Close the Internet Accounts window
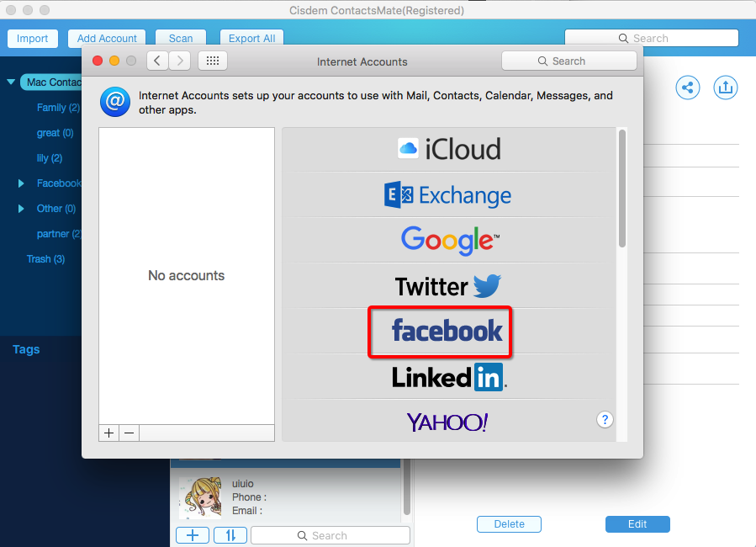Screen dimensions: 756x547 point(98,61)
